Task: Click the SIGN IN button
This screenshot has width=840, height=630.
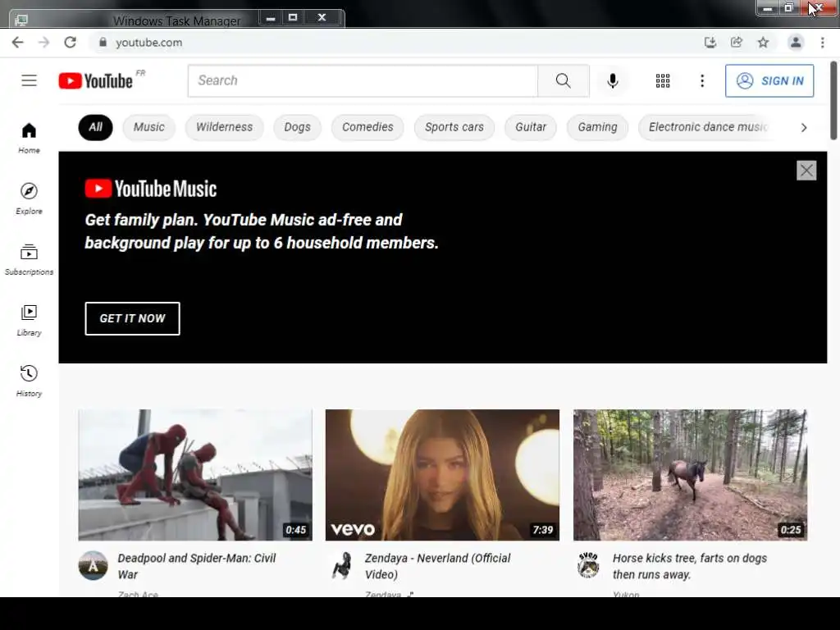Action: 769,81
